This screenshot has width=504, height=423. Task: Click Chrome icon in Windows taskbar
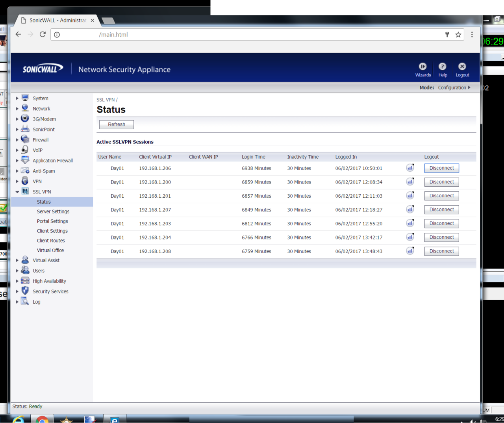pyautogui.click(x=42, y=419)
